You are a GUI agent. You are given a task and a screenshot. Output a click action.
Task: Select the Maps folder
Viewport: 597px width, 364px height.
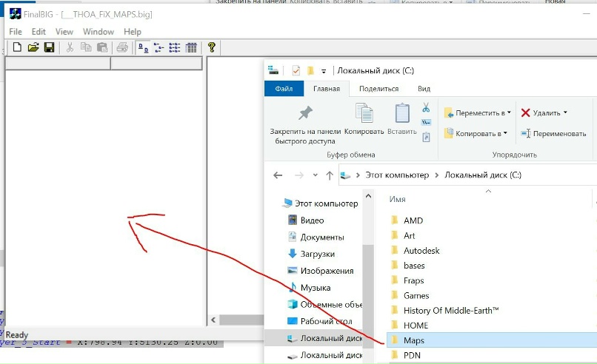[x=492, y=340]
